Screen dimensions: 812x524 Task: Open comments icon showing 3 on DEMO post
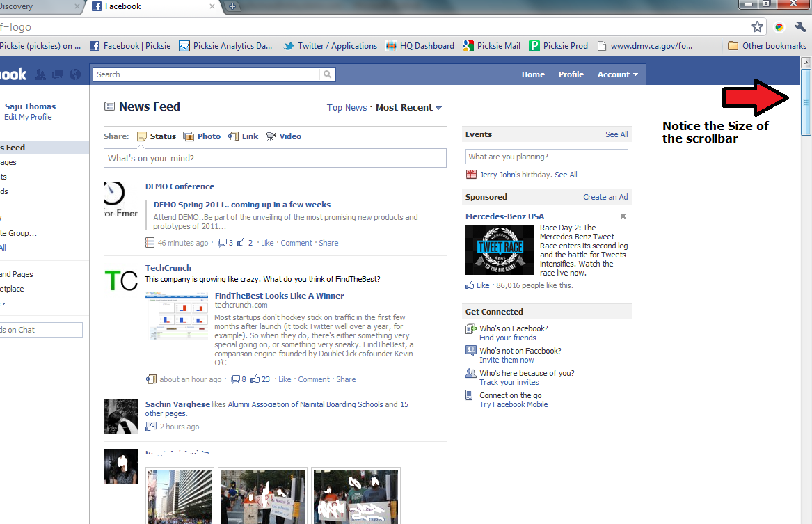pyautogui.click(x=222, y=243)
